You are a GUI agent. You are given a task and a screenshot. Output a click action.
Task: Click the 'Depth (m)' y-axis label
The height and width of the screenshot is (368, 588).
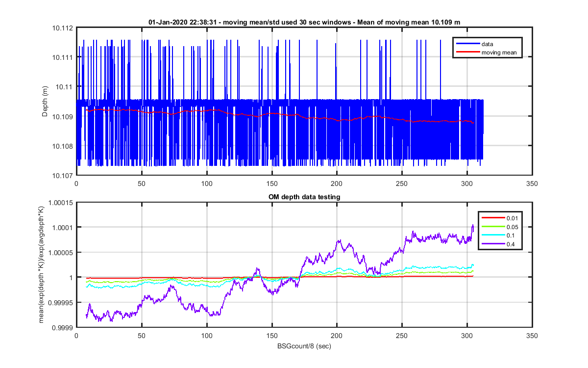pos(45,102)
